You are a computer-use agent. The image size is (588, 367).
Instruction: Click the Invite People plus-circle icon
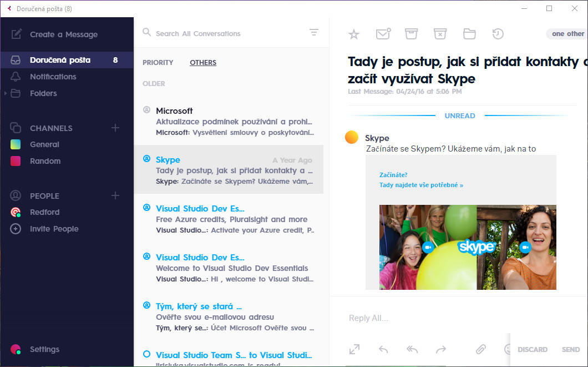[16, 229]
